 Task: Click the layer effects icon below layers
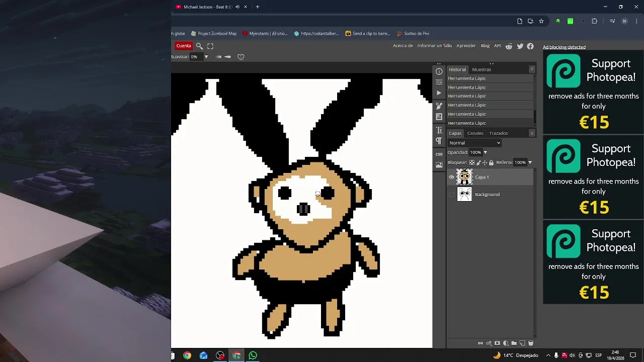(x=489, y=343)
